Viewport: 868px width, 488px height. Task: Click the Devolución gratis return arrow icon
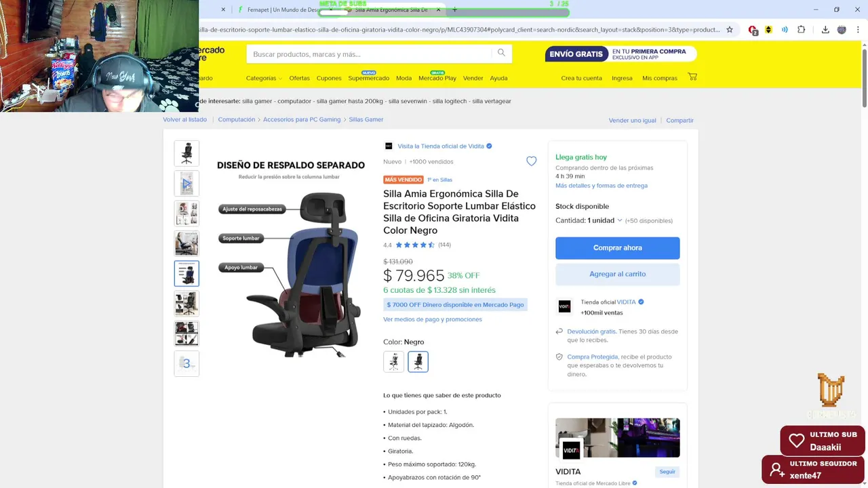(x=559, y=331)
